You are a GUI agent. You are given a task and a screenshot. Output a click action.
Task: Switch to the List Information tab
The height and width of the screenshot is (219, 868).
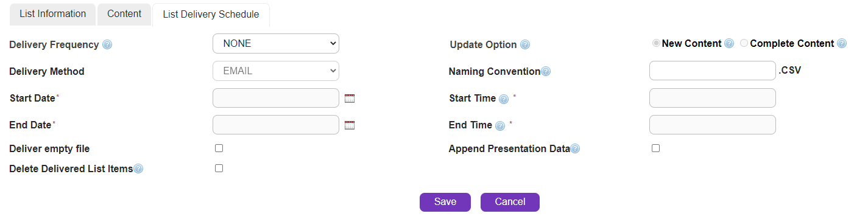(x=53, y=13)
